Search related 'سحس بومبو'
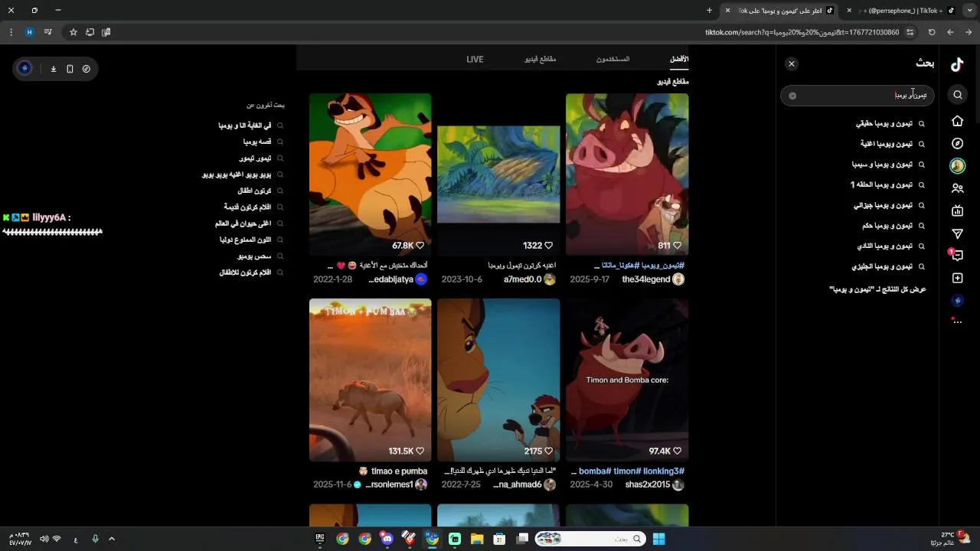 tap(254, 256)
